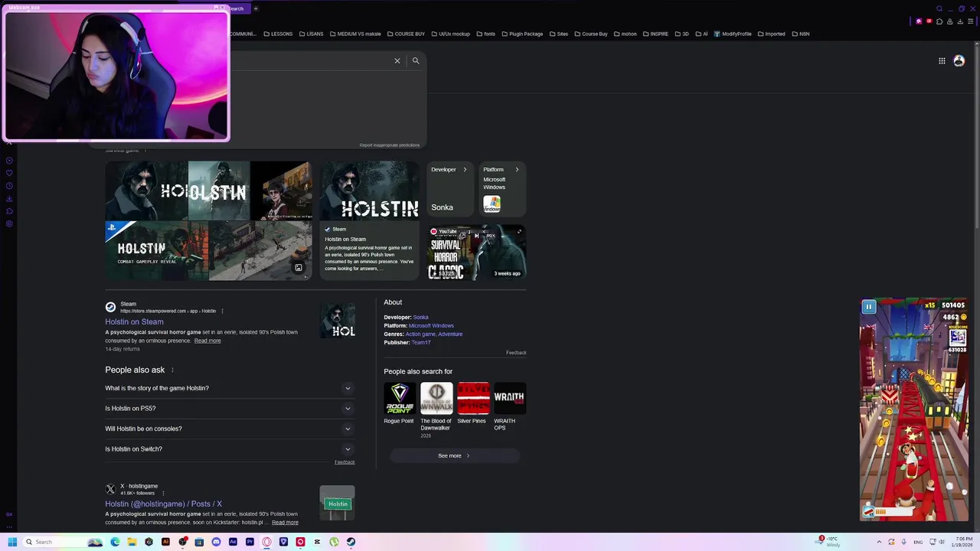
Task: Open the Google account avatar
Action: (x=959, y=60)
